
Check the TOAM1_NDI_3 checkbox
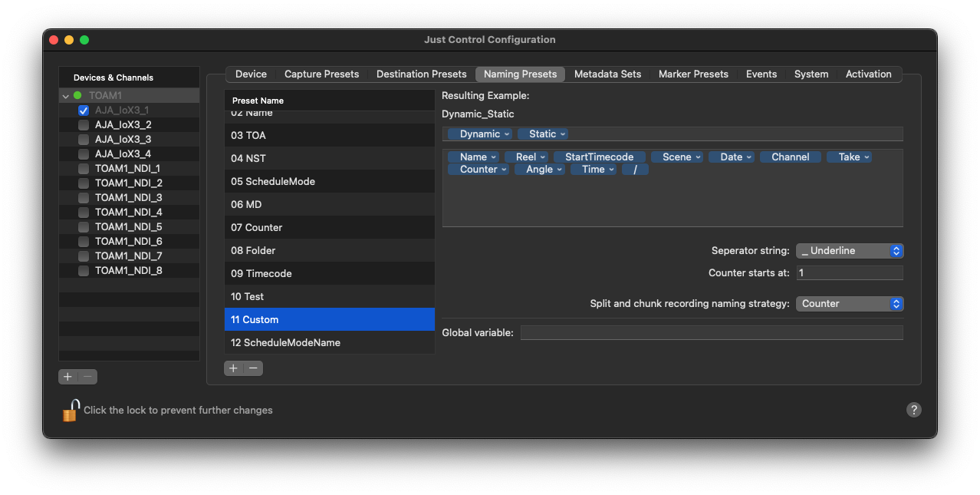coord(84,198)
